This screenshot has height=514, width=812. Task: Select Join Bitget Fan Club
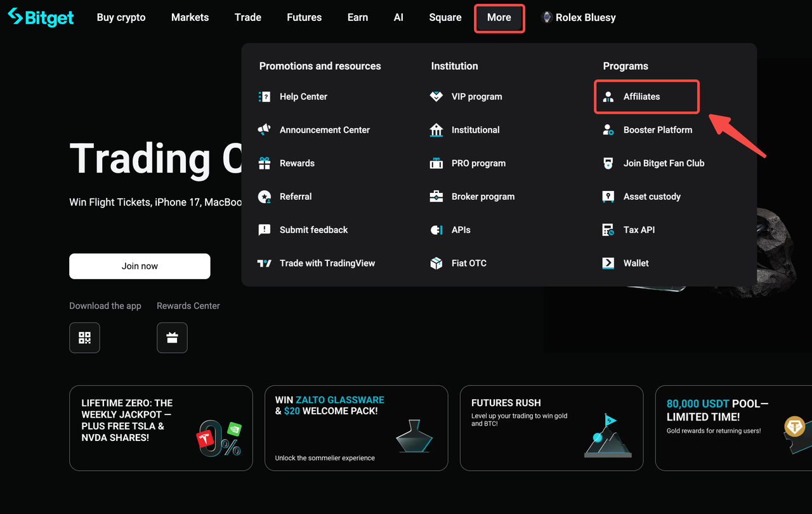[x=664, y=163]
